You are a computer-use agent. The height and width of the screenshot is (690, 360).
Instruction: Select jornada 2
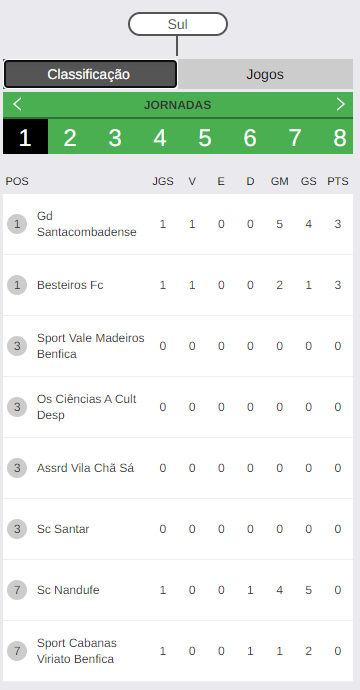coord(70,137)
